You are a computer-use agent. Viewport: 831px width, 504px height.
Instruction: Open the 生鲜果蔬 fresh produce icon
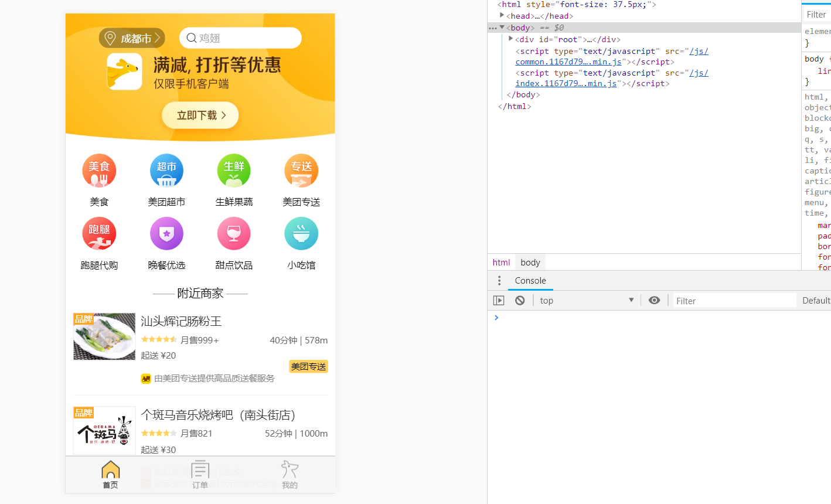tap(234, 171)
